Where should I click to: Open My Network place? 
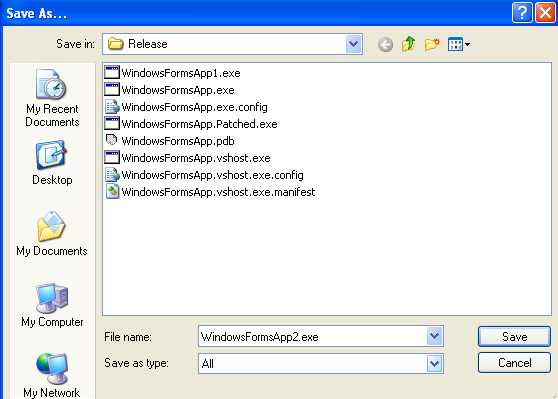click(x=52, y=376)
